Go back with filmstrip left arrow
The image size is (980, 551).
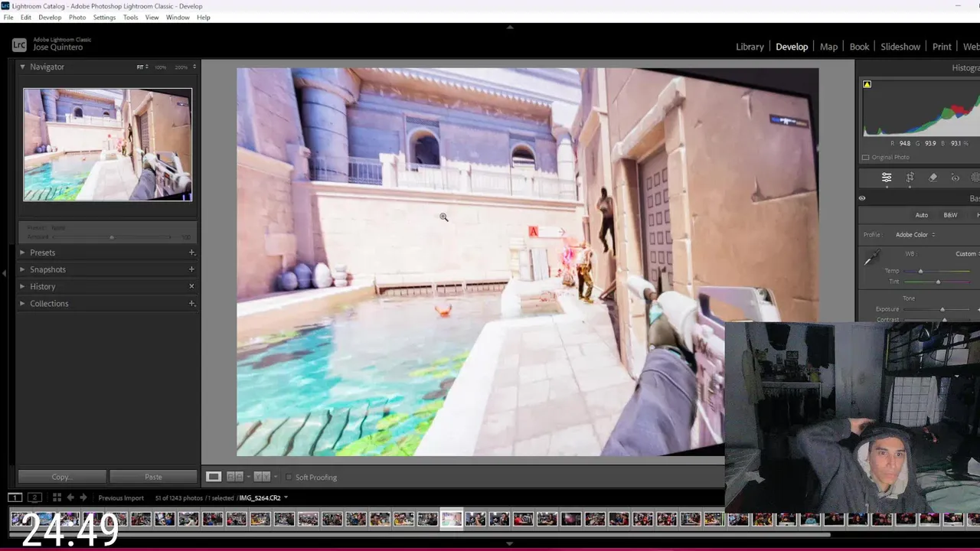coord(70,497)
